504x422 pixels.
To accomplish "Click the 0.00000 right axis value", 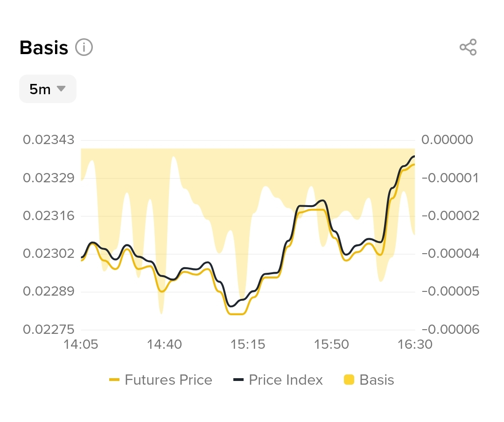I will 447,140.
